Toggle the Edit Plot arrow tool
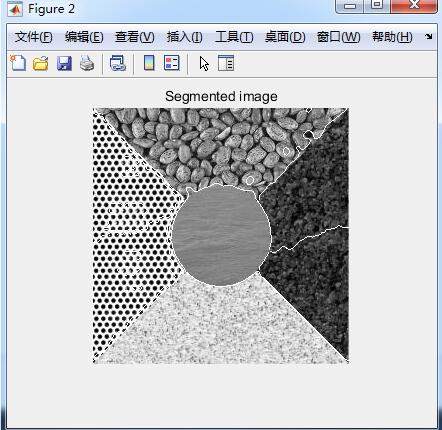This screenshot has width=442, height=430. (x=204, y=63)
